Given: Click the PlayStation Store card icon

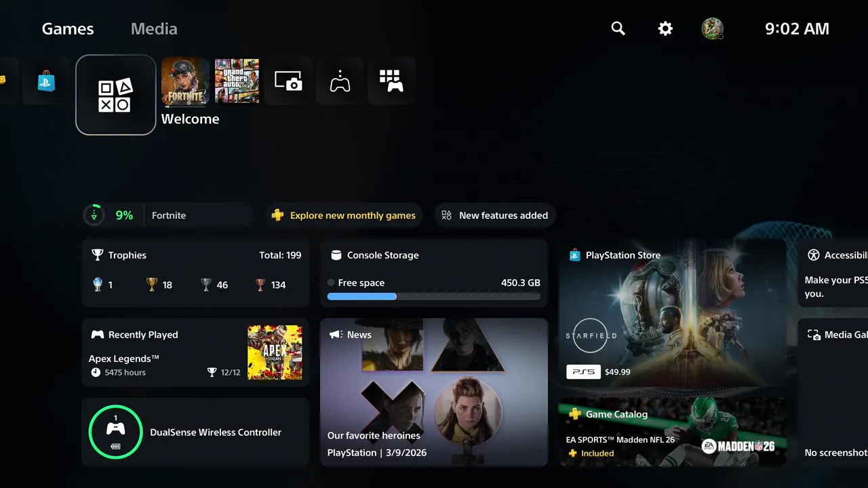Looking at the screenshot, I should (x=574, y=255).
